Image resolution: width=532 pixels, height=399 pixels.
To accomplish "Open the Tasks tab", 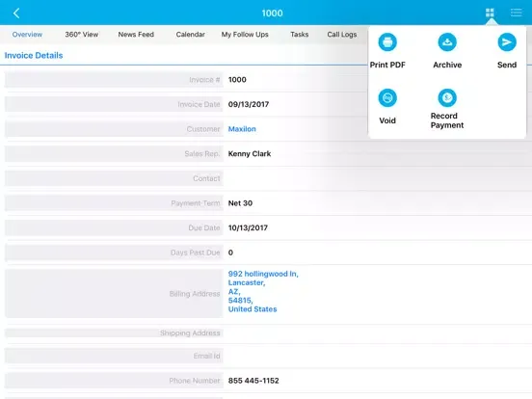I will point(299,35).
